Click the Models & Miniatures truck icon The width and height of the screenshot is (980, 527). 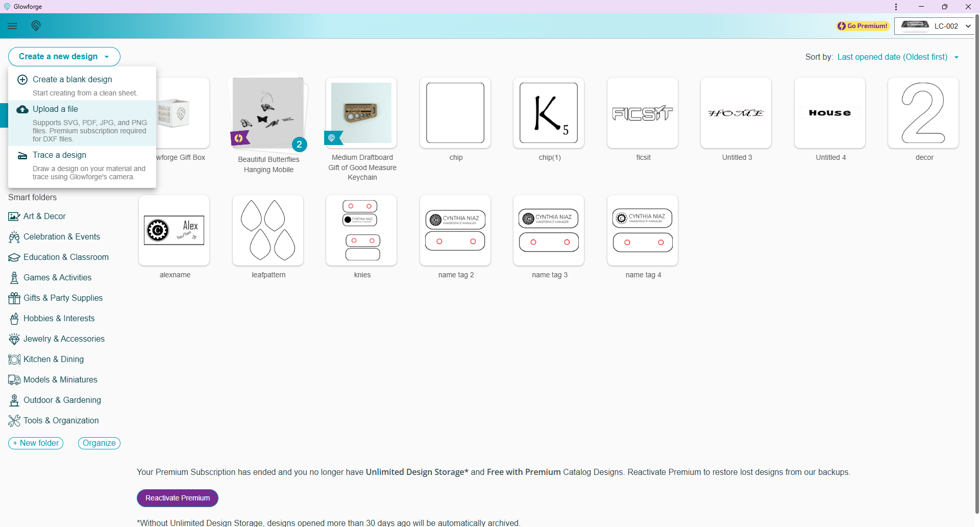point(14,380)
